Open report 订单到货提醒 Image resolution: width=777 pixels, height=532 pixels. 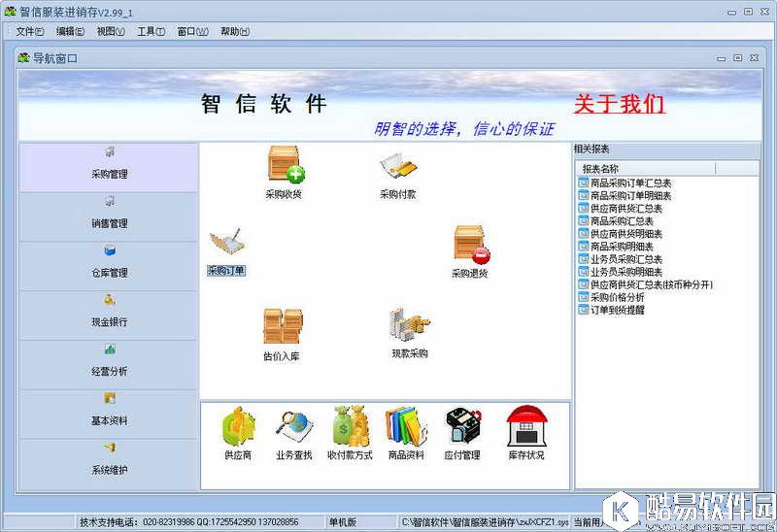(x=612, y=310)
